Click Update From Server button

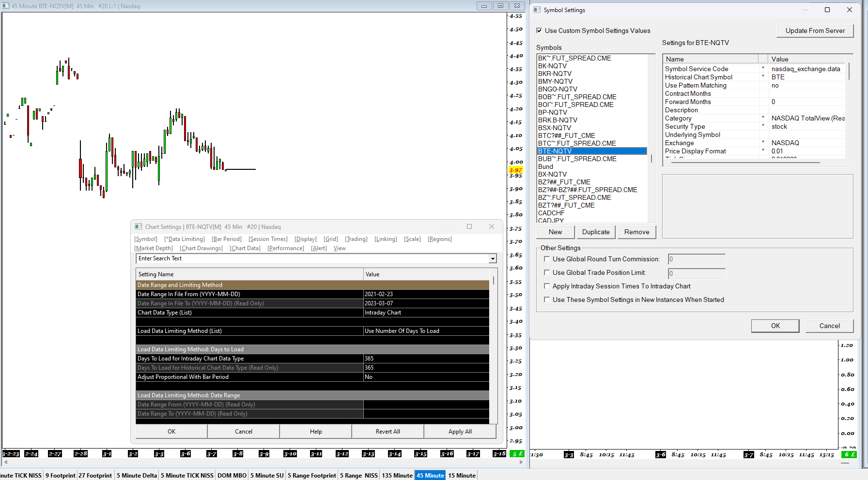tap(815, 30)
